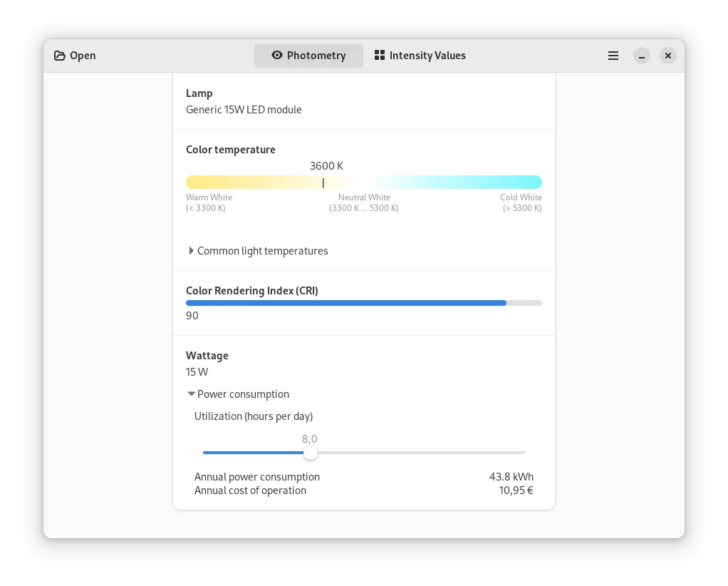Click the 15 W wattage value
This screenshot has width=728, height=586.
pyautogui.click(x=197, y=372)
